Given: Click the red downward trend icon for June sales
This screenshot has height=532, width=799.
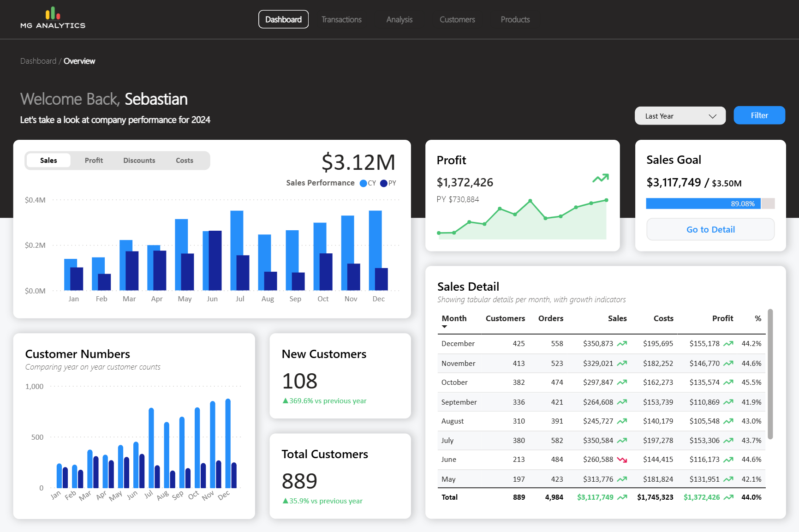Looking at the screenshot, I should (x=622, y=460).
